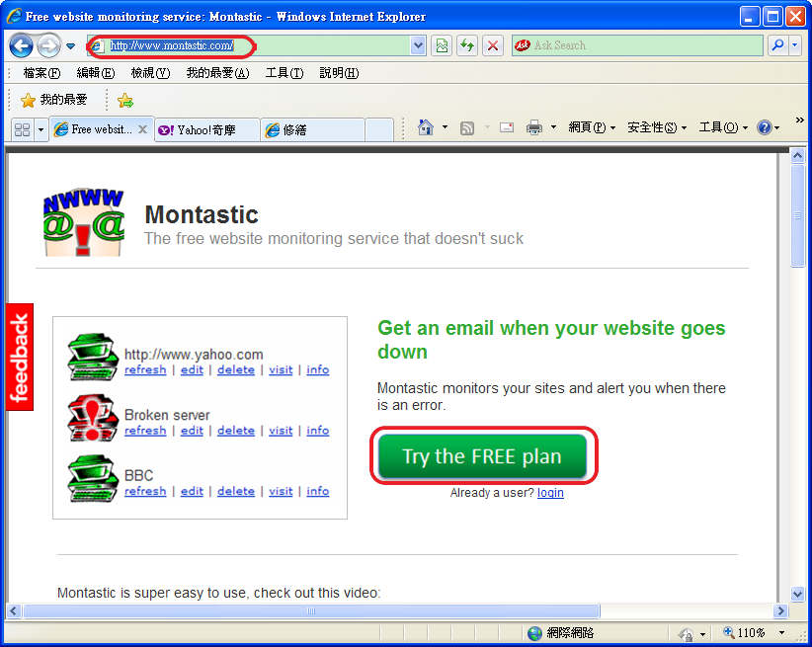This screenshot has height=647, width=812.
Task: Open search provider dropdown arrow
Action: click(795, 45)
